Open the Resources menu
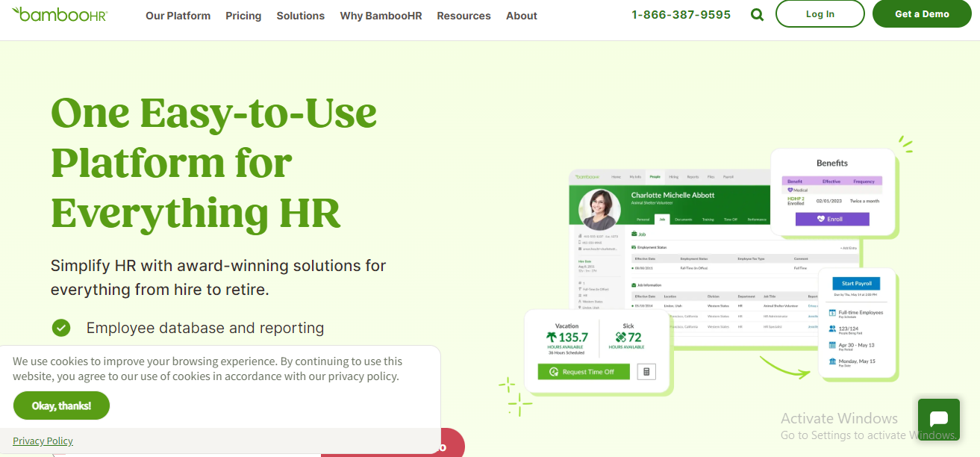The width and height of the screenshot is (980, 457). point(464,16)
